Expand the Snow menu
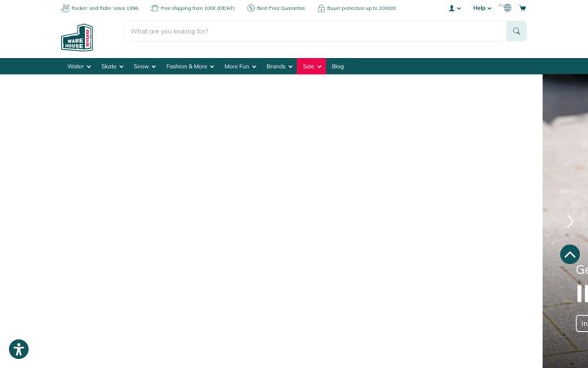 145,66
